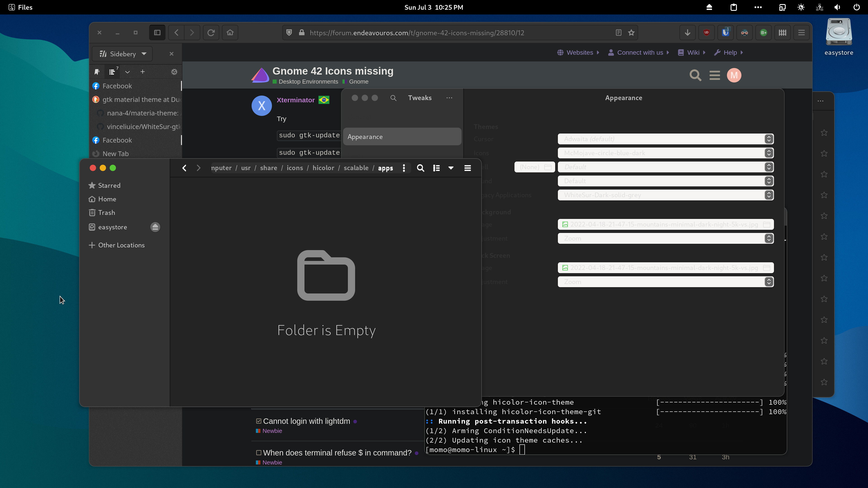This screenshot has width=868, height=488.
Task: Open Files hamburger main menu
Action: 467,168
